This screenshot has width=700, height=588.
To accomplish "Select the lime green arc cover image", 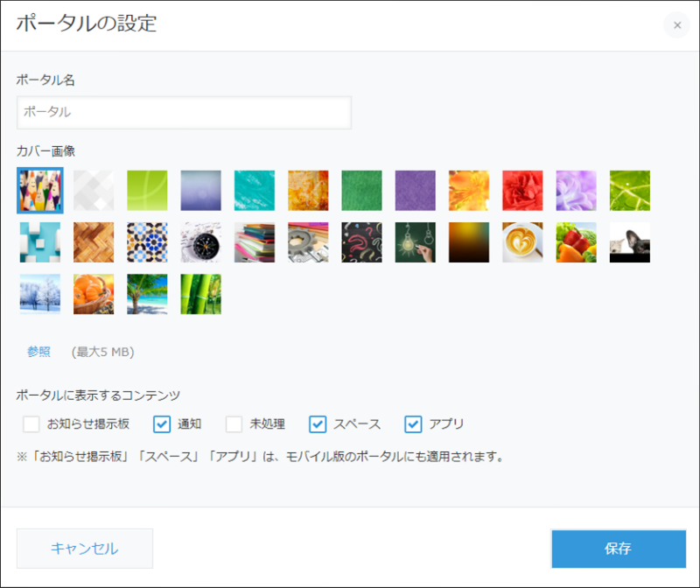I will click(x=147, y=191).
